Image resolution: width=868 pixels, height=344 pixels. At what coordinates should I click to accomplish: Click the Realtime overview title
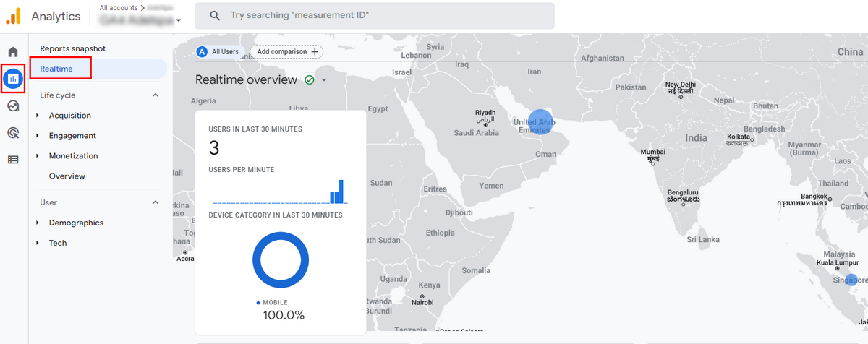[247, 79]
